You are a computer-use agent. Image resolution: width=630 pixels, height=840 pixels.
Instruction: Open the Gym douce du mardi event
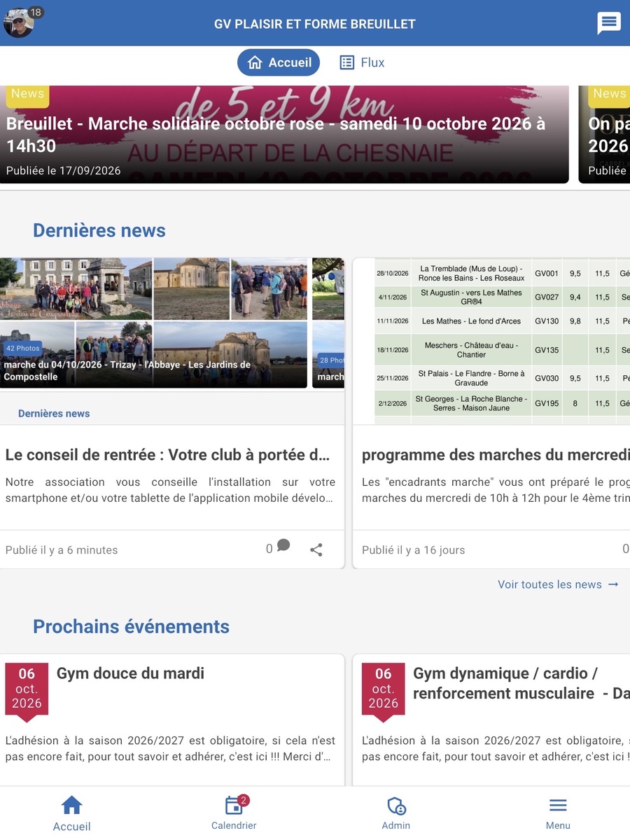[x=130, y=673]
